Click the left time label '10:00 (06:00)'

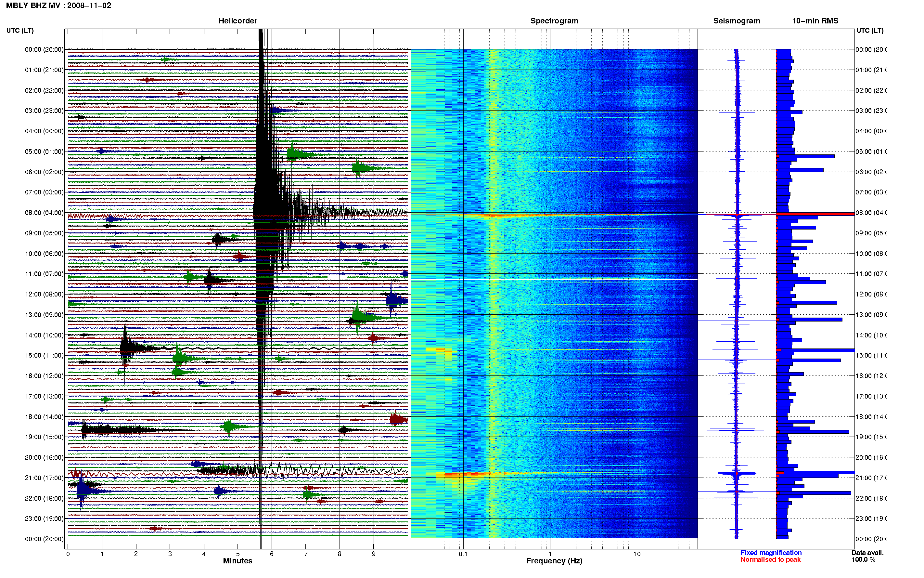(x=44, y=254)
